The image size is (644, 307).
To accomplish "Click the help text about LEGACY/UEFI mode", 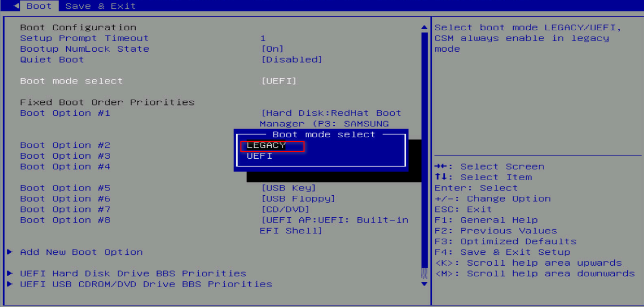I will (x=528, y=38).
